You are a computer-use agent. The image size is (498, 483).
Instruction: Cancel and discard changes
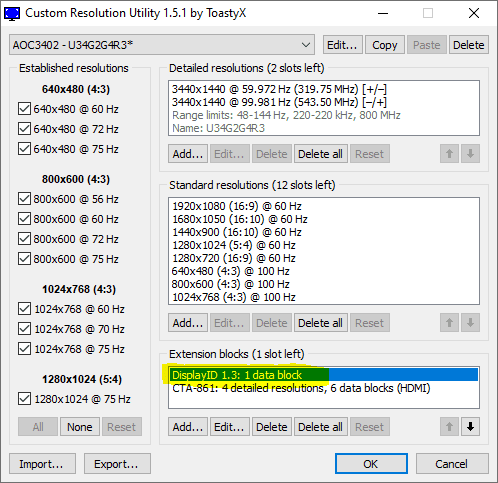452,463
